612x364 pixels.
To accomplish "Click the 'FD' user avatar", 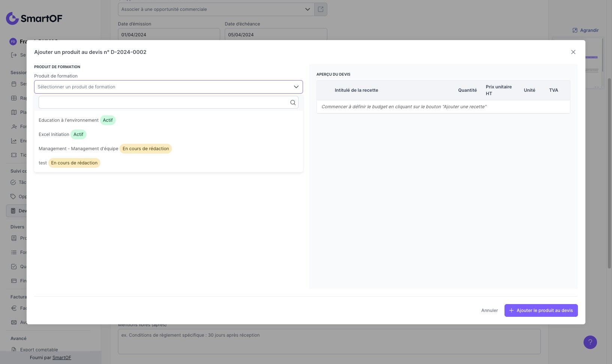I will 13,42.
